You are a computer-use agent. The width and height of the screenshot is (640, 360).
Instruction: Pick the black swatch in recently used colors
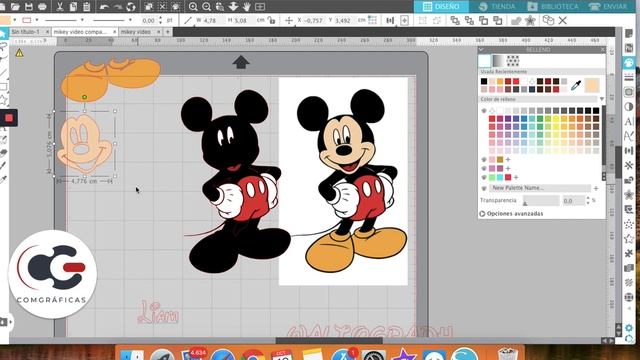pos(484,81)
